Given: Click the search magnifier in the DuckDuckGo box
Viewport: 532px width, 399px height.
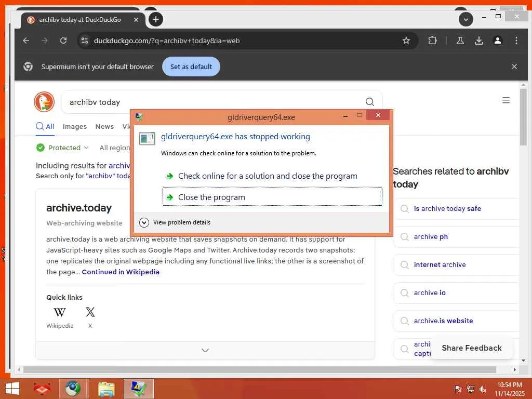Looking at the screenshot, I should (x=369, y=101).
